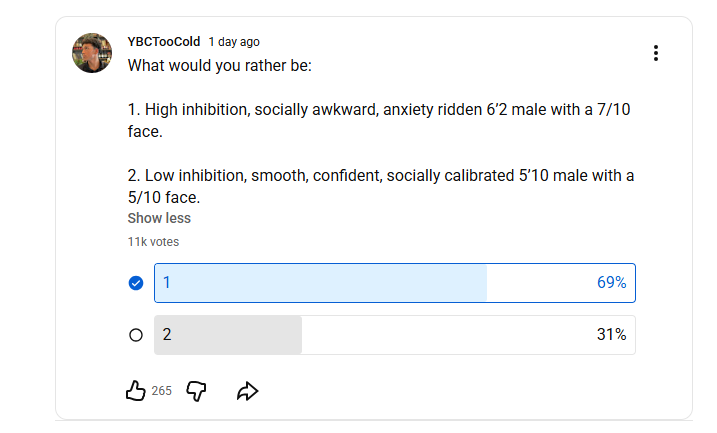Dislike the post with thumbs down

pos(197,391)
